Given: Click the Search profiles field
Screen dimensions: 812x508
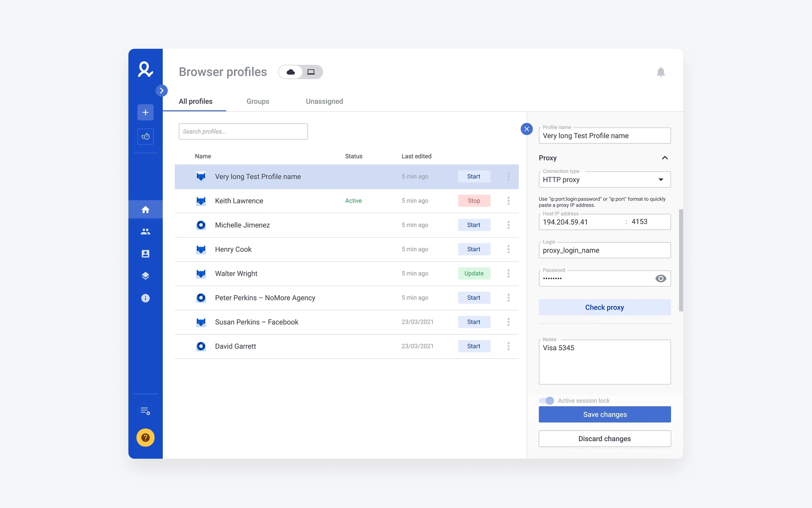Looking at the screenshot, I should 243,131.
